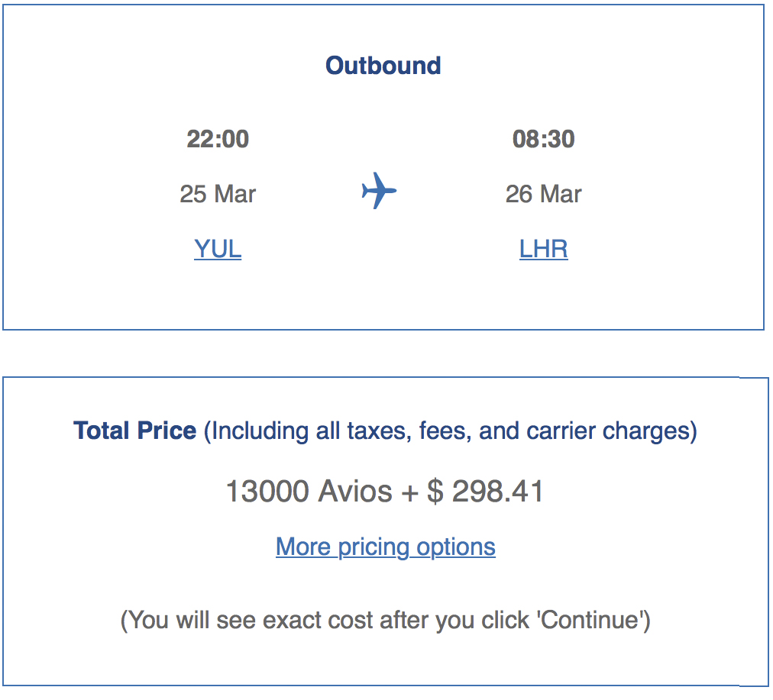
Task: Open the LHR arrival airport link
Action: tap(543, 249)
